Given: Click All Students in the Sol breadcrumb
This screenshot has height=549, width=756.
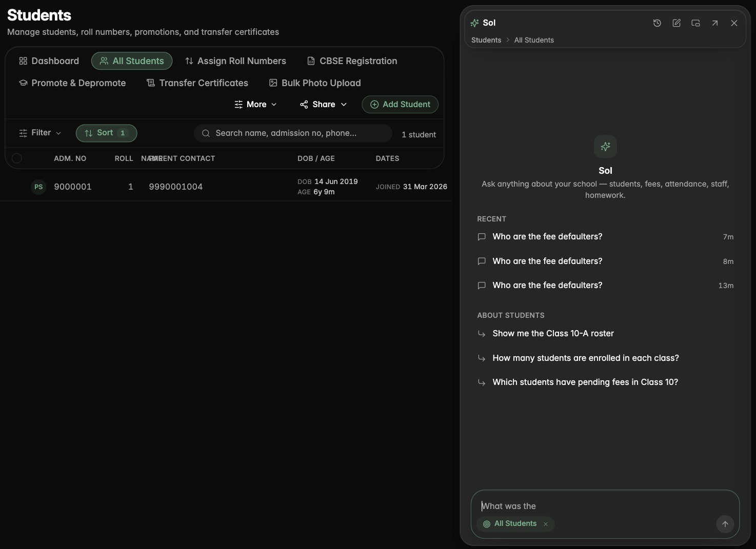Looking at the screenshot, I should click(534, 40).
